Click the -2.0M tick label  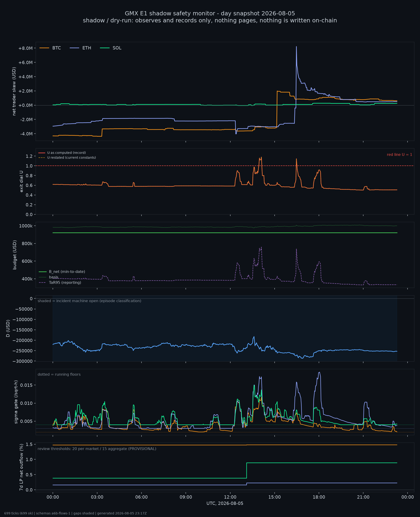coord(26,120)
